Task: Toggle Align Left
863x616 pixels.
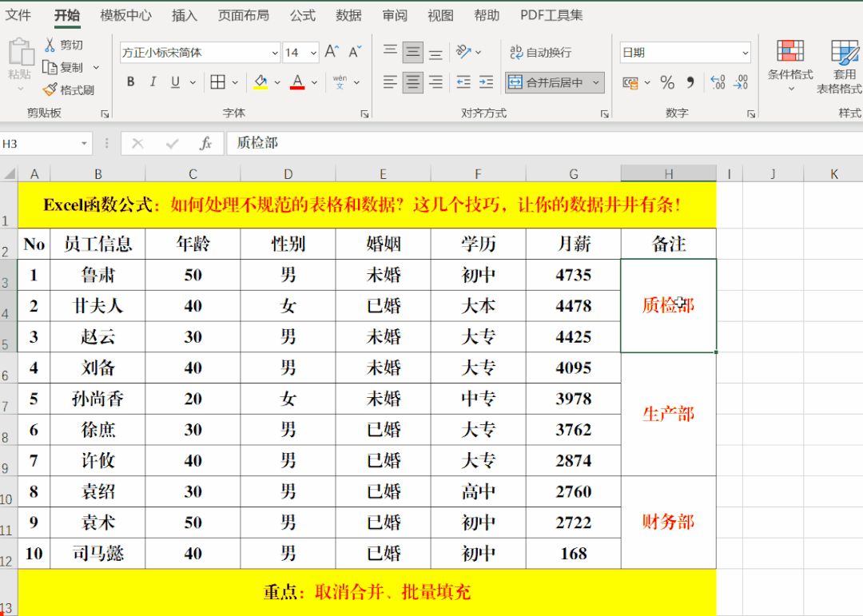Action: [x=390, y=82]
